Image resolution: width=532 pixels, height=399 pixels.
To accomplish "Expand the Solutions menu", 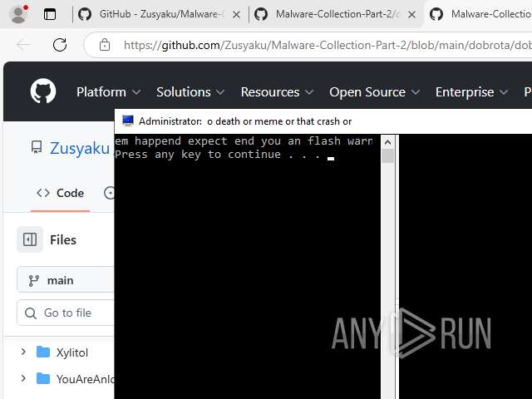I will point(190,92).
